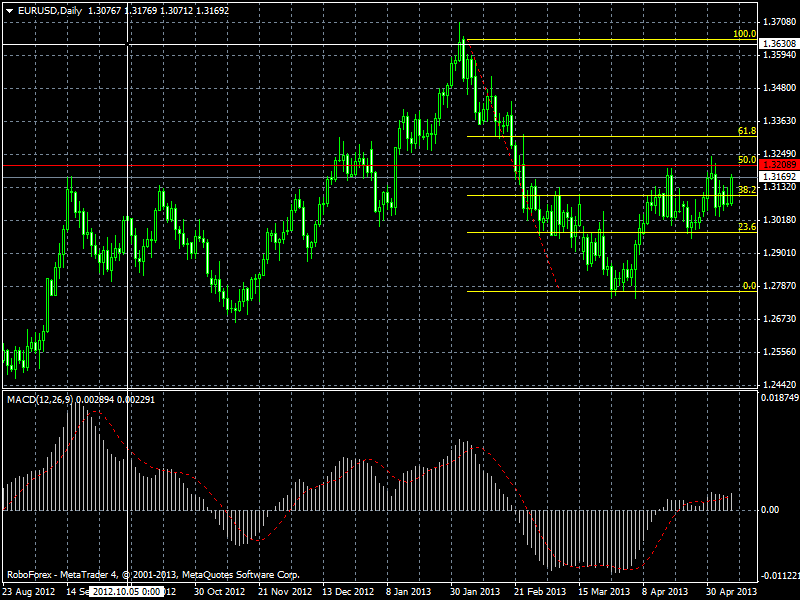This screenshot has width=800, height=600.
Task: Click the open price value 1.30767
Action: [104, 11]
